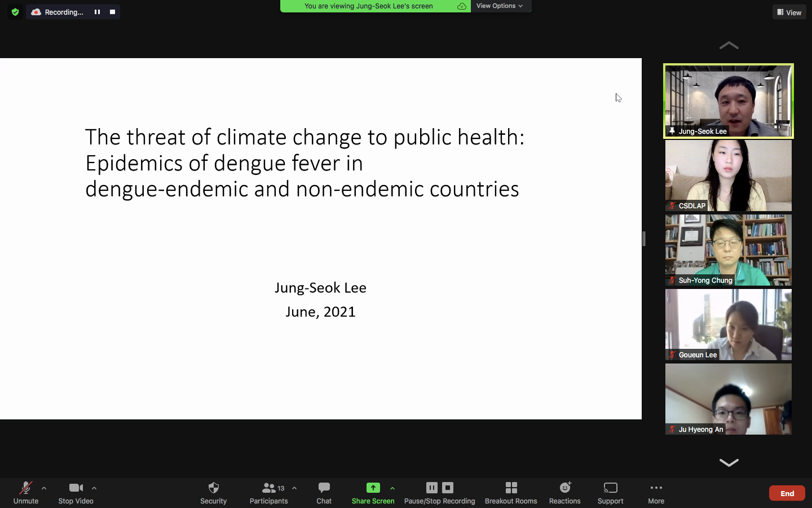Click the red End meeting button

[x=787, y=493]
